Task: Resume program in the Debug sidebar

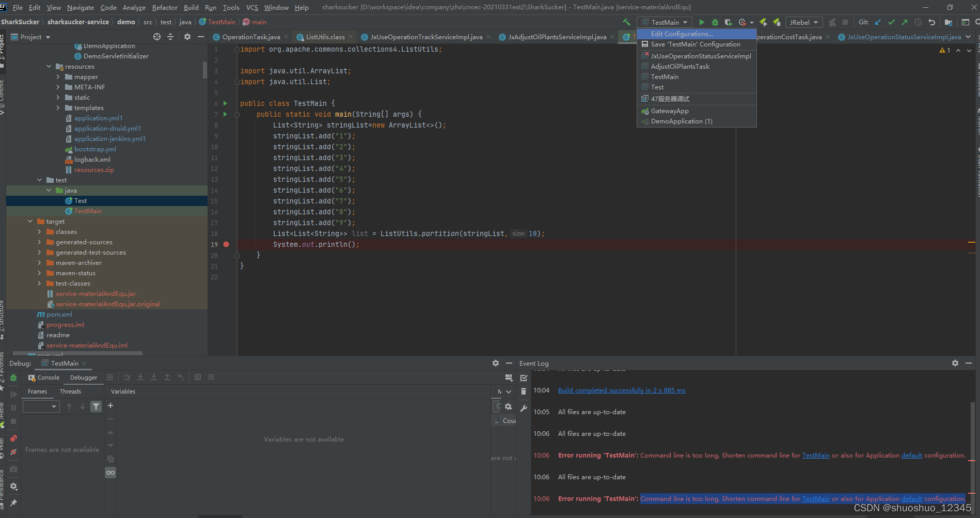Action: 13,394
